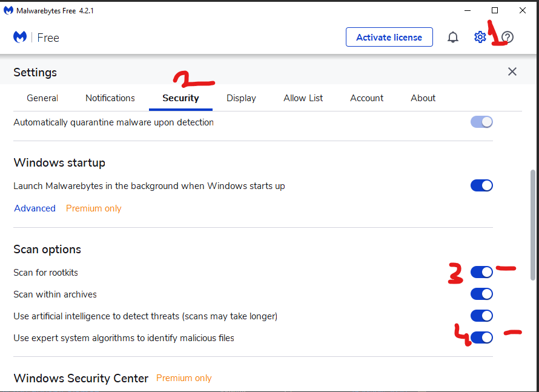Click Premium only next to Windows Security Center

coord(184,378)
